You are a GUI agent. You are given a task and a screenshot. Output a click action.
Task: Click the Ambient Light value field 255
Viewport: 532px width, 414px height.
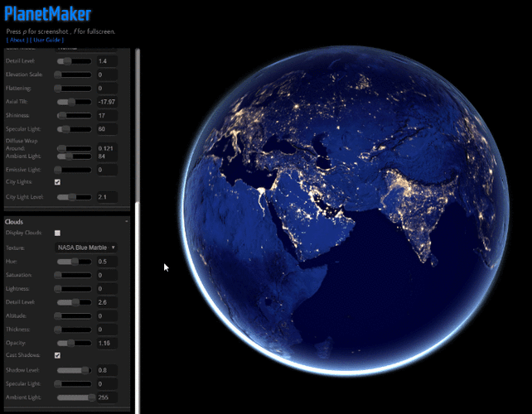pyautogui.click(x=107, y=397)
